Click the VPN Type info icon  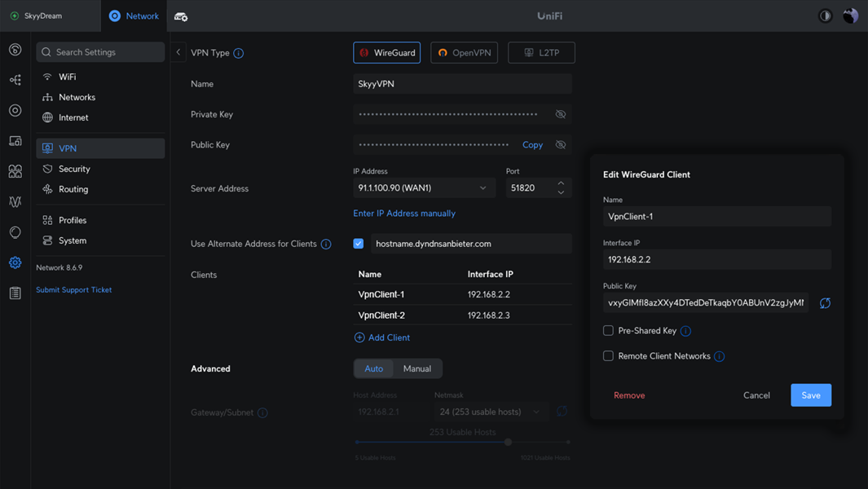click(239, 53)
